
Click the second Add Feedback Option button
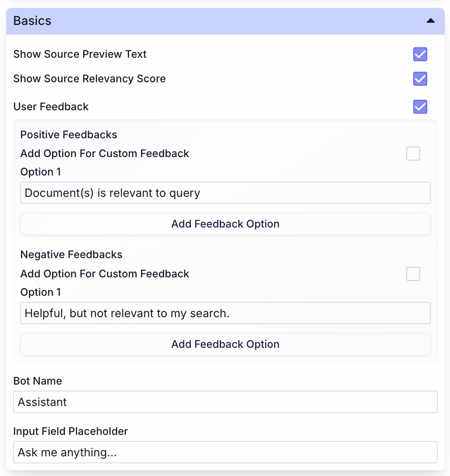[225, 344]
